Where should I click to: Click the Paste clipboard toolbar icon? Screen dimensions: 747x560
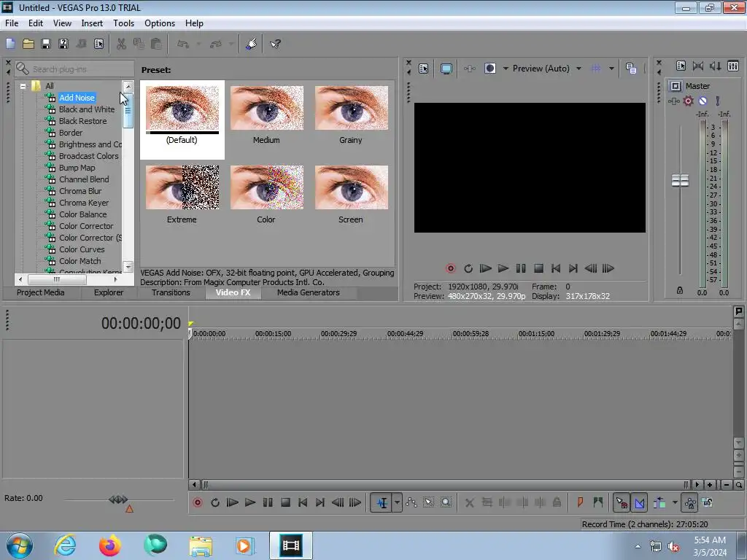(156, 44)
